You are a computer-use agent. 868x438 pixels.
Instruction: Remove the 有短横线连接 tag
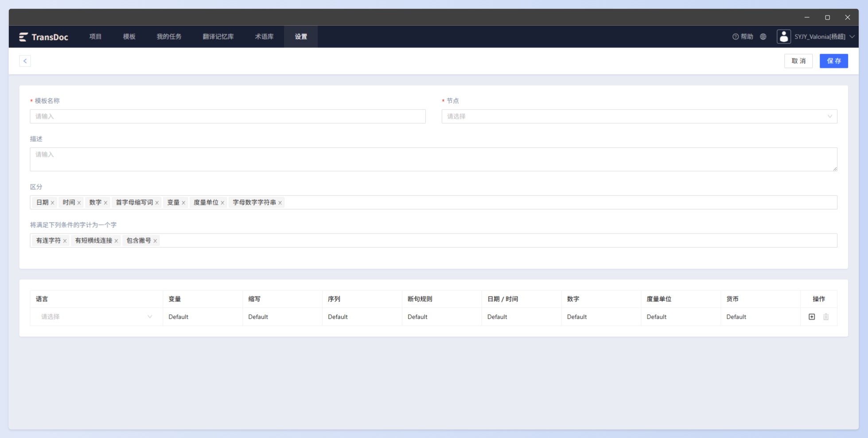[116, 241]
